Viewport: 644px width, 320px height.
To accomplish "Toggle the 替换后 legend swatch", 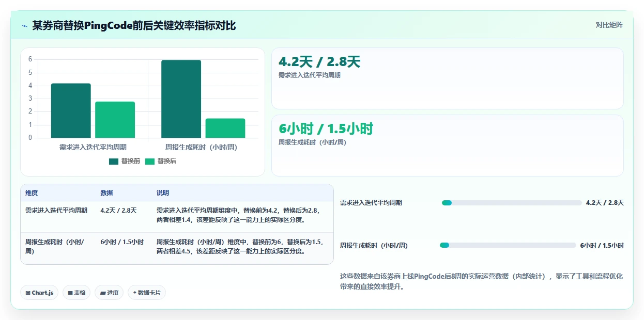I will pos(150,161).
